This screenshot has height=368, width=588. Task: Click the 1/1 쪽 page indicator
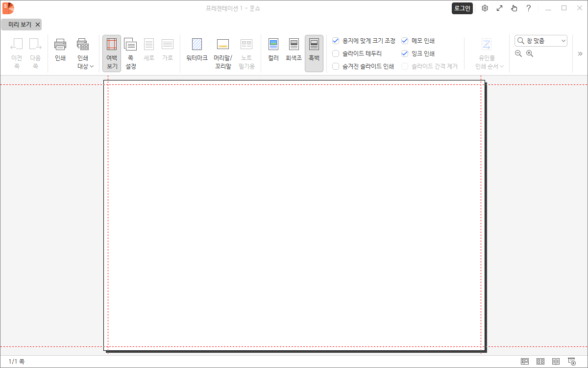pos(16,362)
